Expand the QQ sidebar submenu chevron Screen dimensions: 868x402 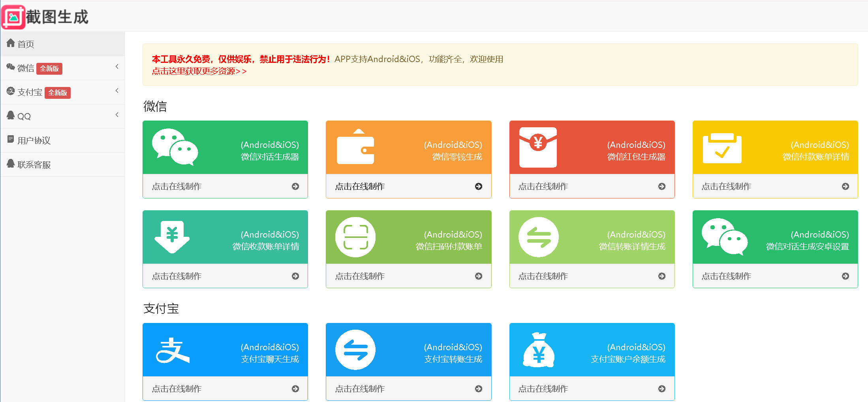(x=117, y=115)
